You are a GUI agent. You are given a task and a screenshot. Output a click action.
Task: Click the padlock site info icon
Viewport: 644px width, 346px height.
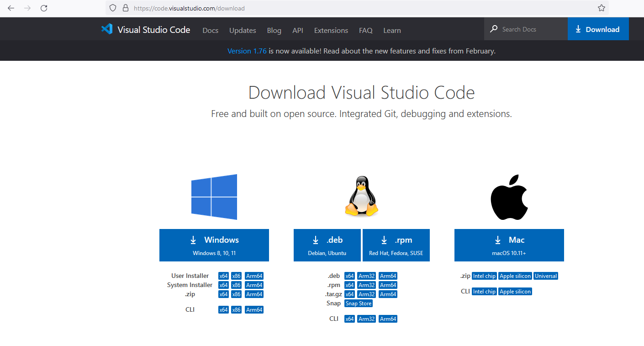[x=126, y=8]
